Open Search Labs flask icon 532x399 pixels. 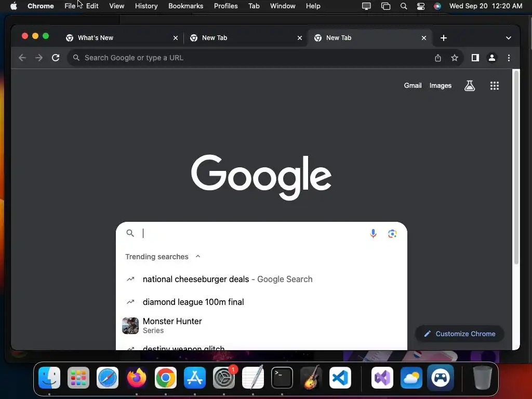(x=470, y=86)
